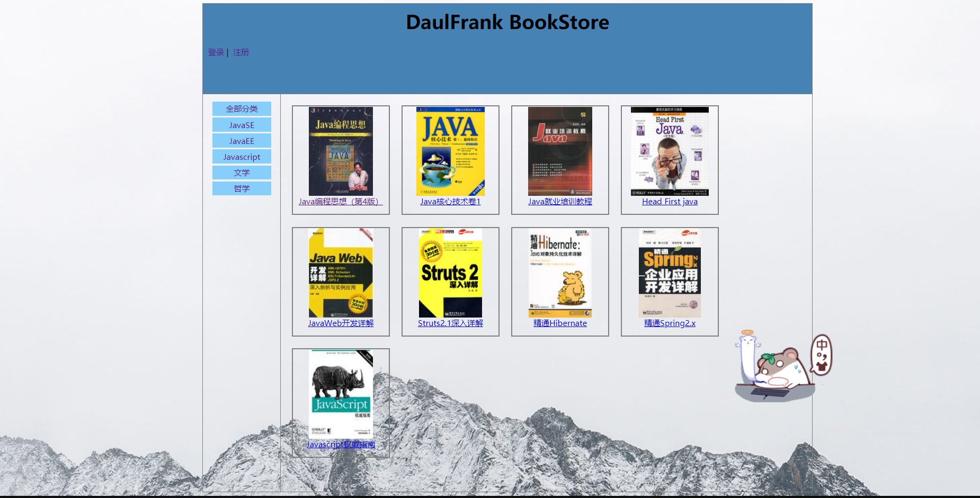The image size is (980, 498).
Task: Open the Java就业培训教程 title link
Action: pyautogui.click(x=560, y=202)
